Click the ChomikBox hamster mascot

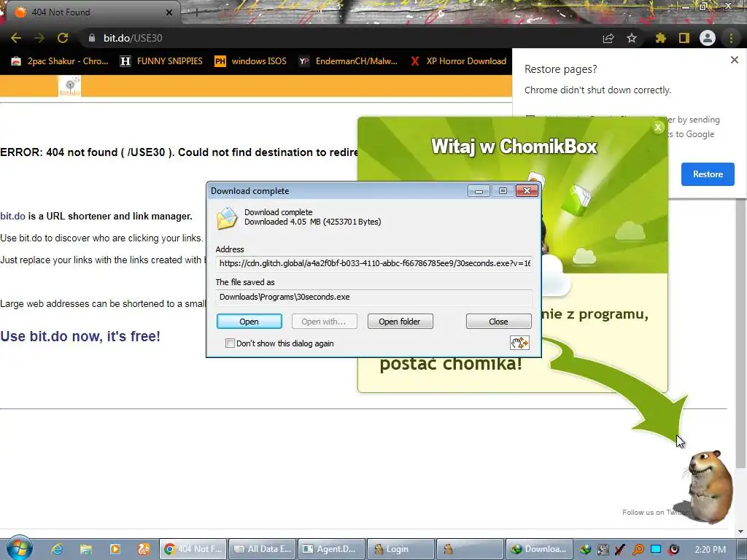click(x=709, y=486)
